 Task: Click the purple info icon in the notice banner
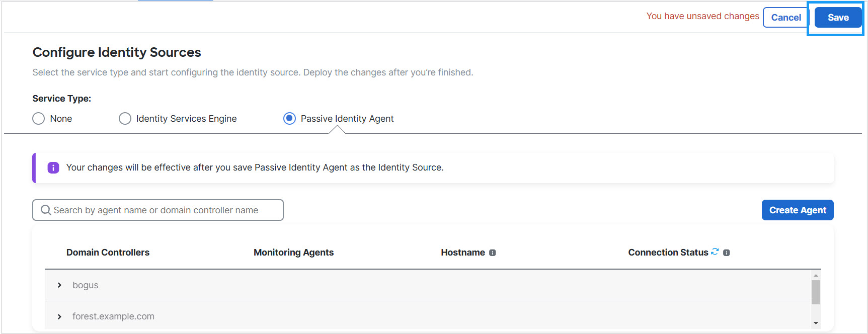(53, 168)
